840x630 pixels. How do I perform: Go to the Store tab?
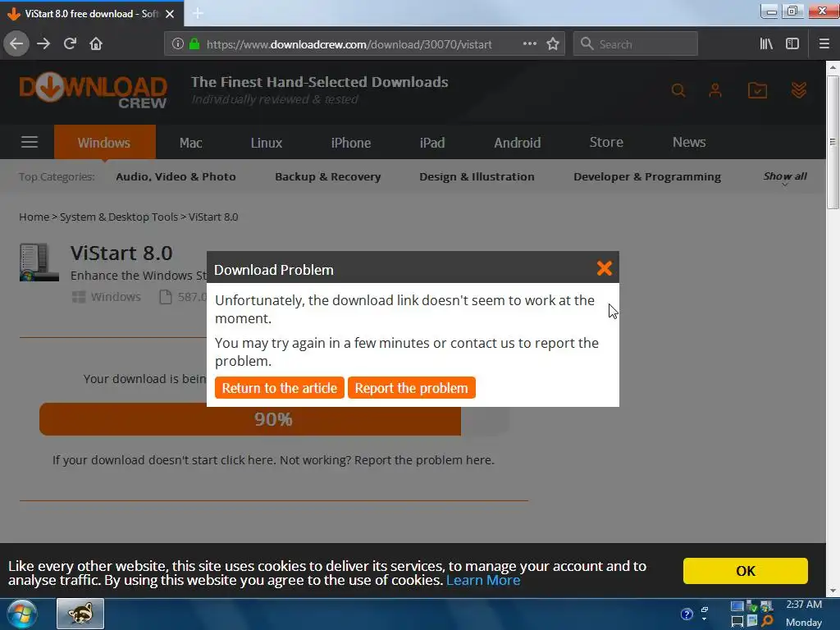(606, 142)
